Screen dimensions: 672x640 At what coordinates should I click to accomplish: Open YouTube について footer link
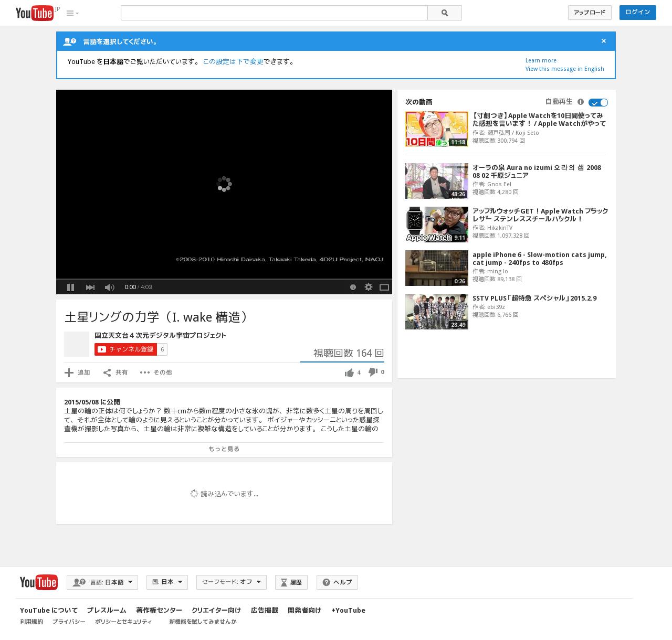pos(49,610)
